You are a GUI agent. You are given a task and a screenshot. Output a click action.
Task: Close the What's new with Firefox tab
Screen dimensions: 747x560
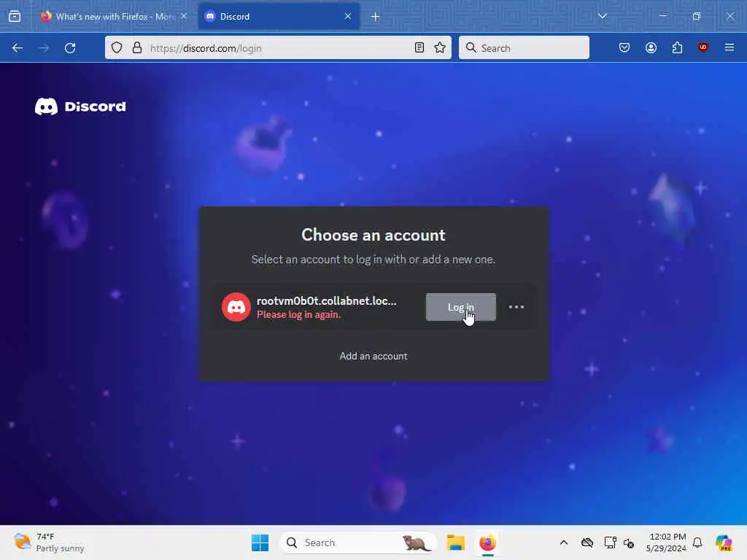[x=184, y=16]
